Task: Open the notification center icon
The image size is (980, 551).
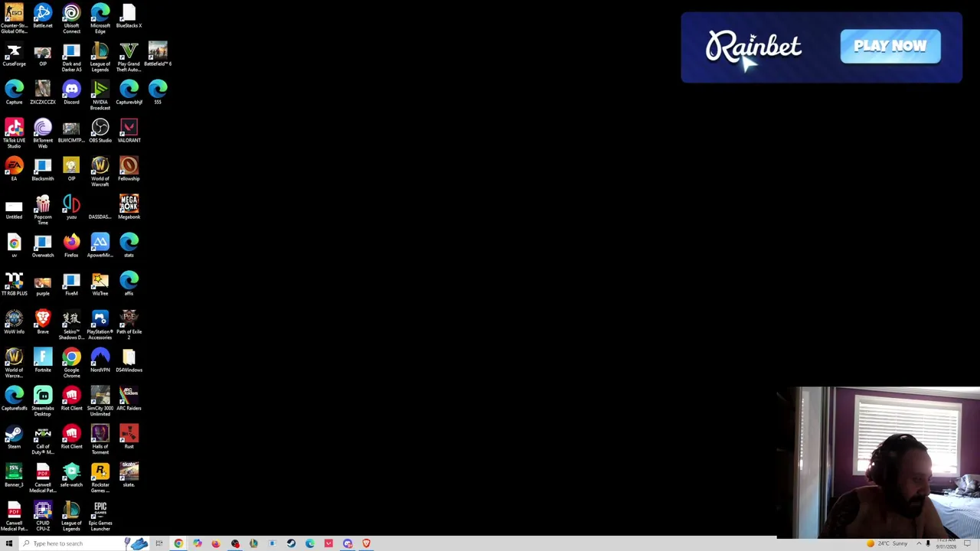Action: (x=968, y=543)
